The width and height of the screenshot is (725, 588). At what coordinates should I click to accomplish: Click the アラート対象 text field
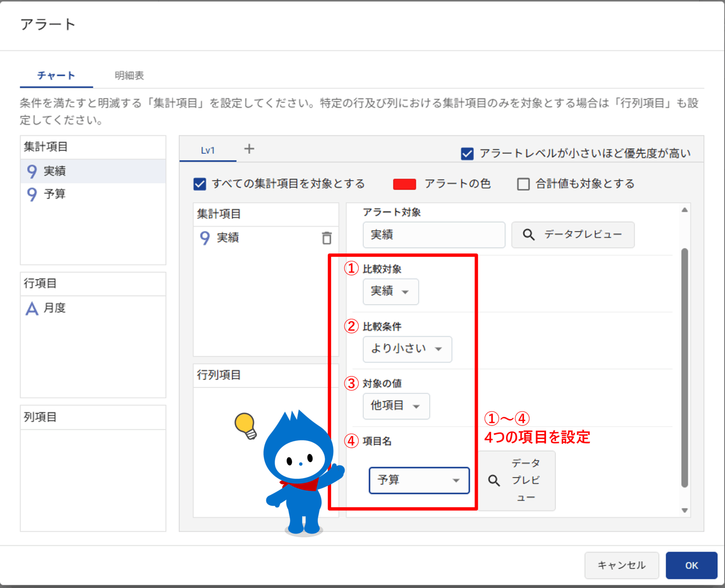click(x=434, y=235)
